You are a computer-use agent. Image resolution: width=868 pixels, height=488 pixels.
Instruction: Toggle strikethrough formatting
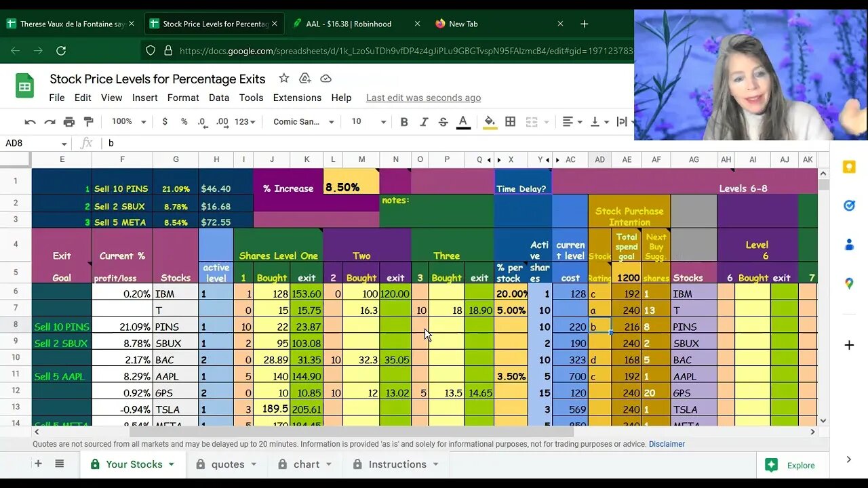pos(443,122)
